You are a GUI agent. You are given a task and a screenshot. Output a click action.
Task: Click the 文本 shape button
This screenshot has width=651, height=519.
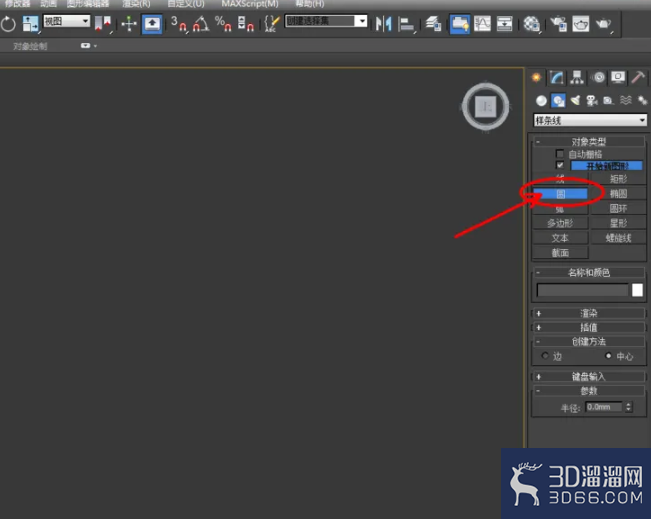pyautogui.click(x=560, y=238)
